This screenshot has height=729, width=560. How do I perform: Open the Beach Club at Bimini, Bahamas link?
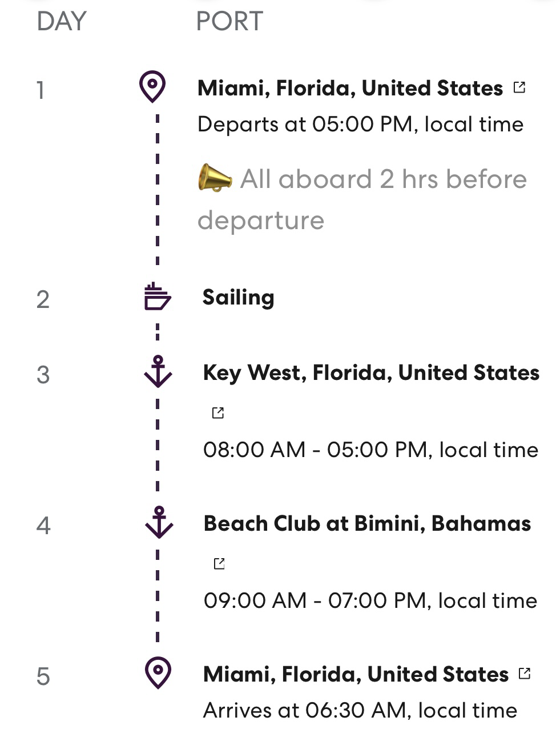click(x=367, y=524)
